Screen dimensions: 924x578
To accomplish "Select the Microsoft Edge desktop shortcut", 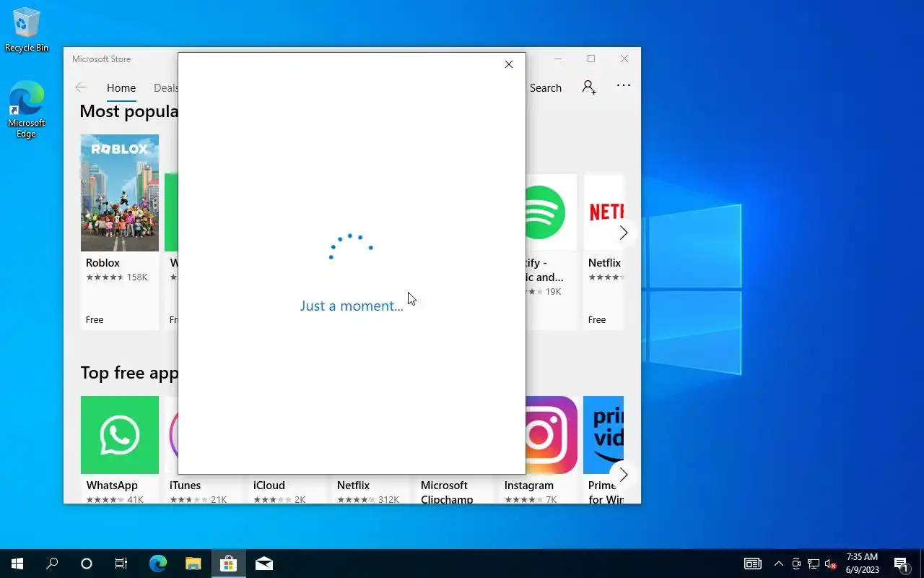I will pos(27,110).
